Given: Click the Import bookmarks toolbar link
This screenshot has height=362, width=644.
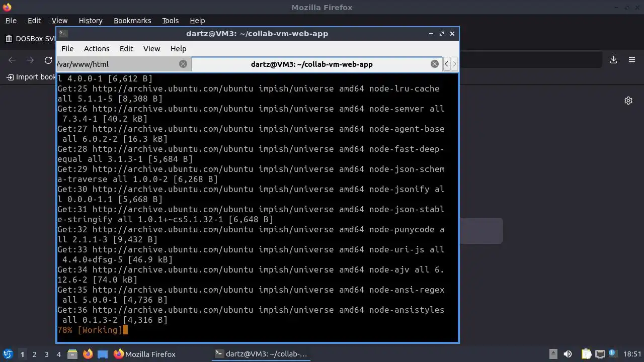Looking at the screenshot, I should point(31,77).
